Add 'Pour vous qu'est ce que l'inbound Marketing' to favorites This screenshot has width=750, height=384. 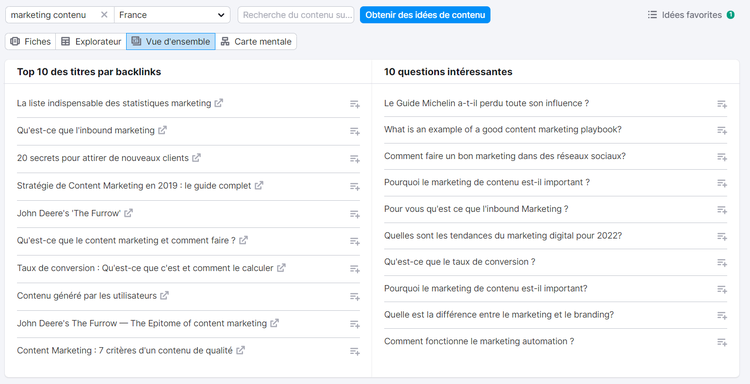pyautogui.click(x=722, y=210)
